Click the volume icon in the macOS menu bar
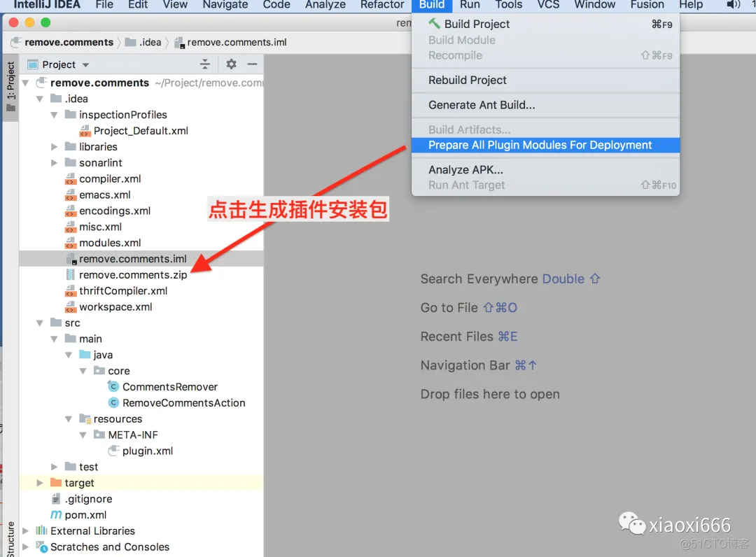This screenshot has width=756, height=557. [x=733, y=6]
